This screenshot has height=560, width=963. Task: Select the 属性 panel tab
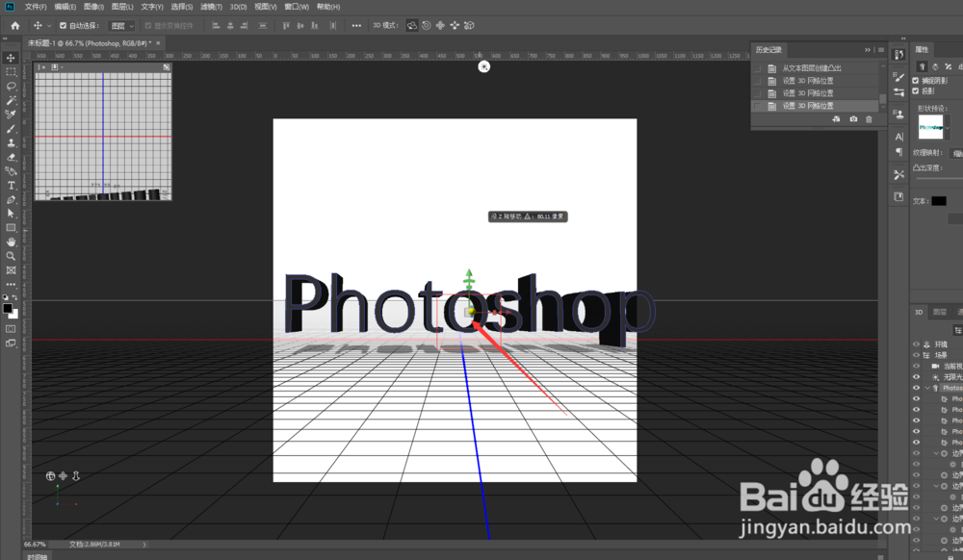(922, 50)
